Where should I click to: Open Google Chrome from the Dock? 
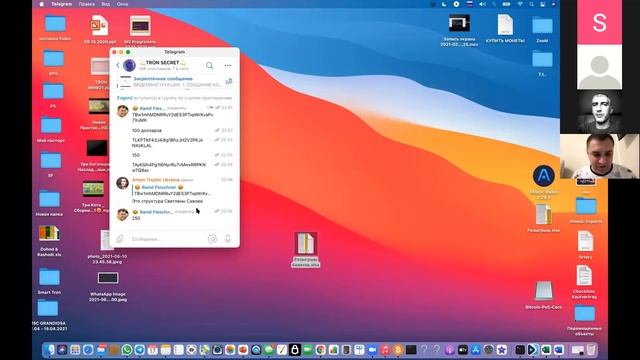coord(320,350)
